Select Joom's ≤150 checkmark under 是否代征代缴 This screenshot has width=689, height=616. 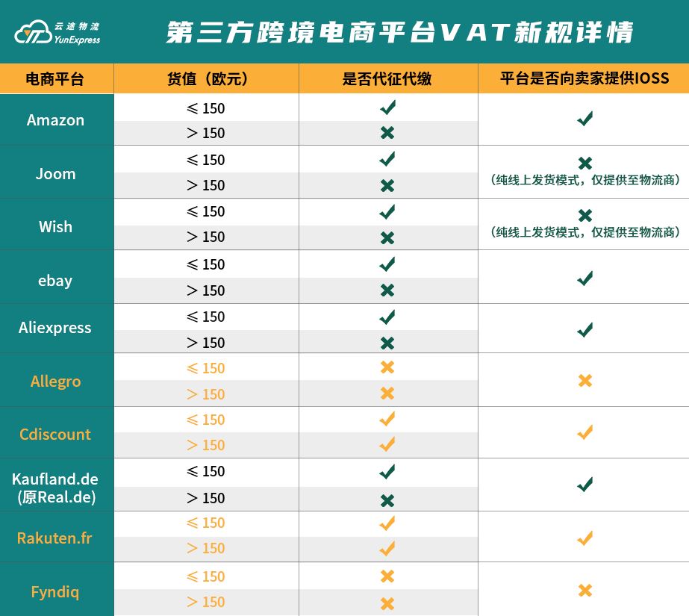click(387, 158)
